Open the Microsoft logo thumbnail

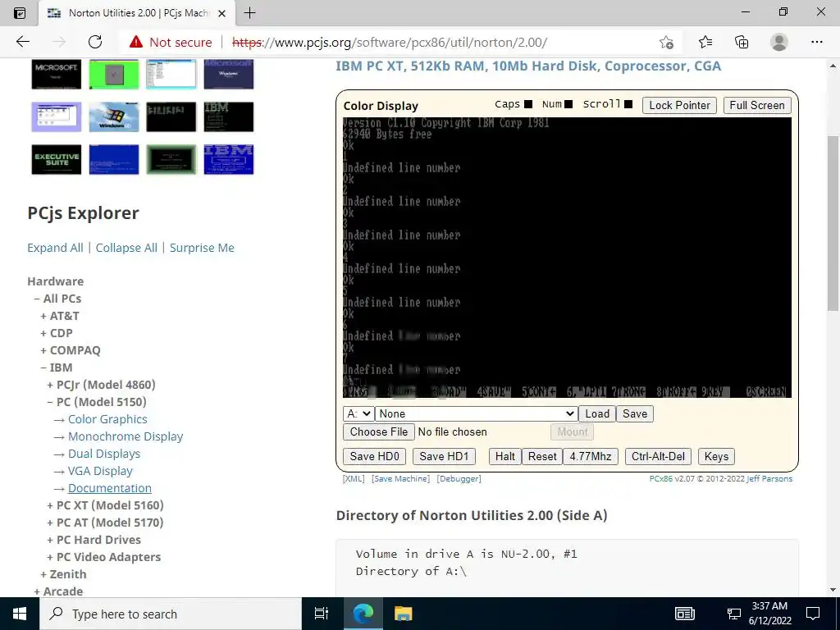coord(57,74)
